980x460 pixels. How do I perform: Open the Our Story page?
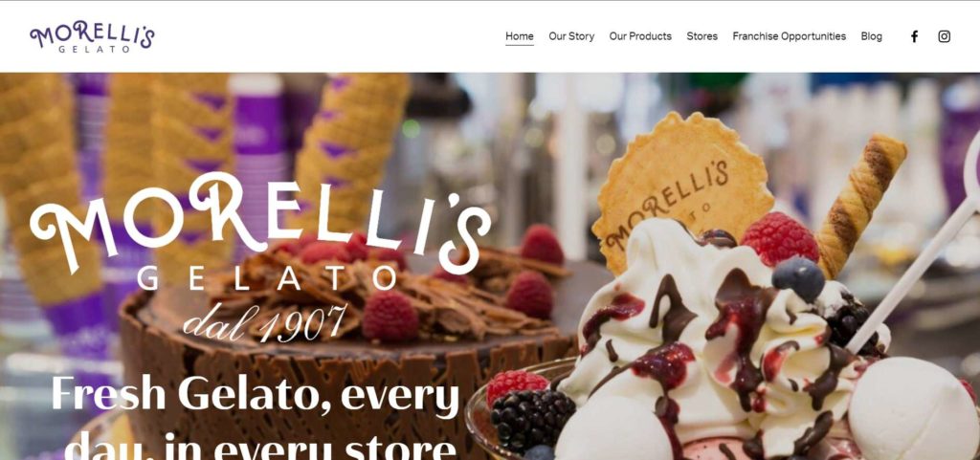click(571, 36)
